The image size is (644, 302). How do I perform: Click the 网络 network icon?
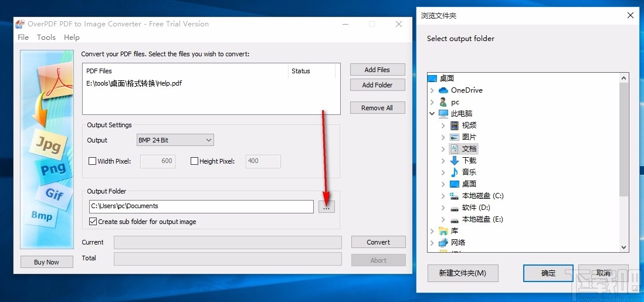(x=443, y=243)
